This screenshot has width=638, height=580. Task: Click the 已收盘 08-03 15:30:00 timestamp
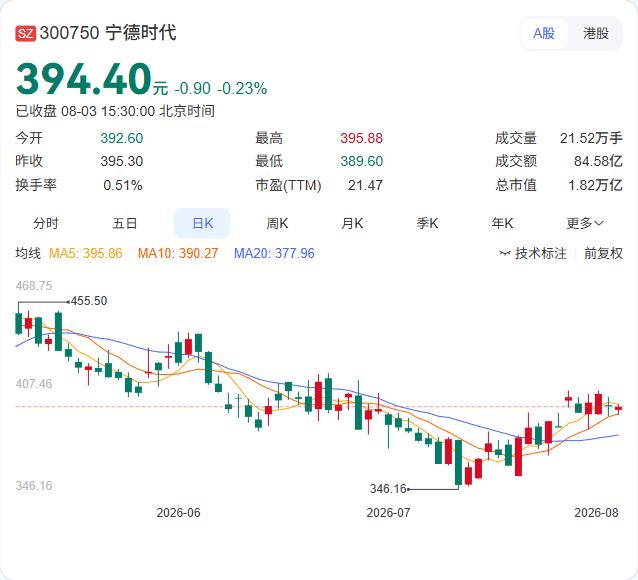click(x=115, y=111)
